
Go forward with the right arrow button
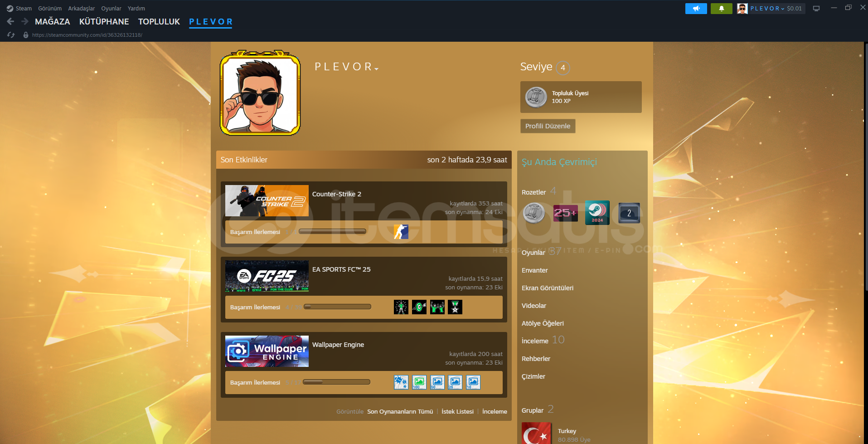25,21
